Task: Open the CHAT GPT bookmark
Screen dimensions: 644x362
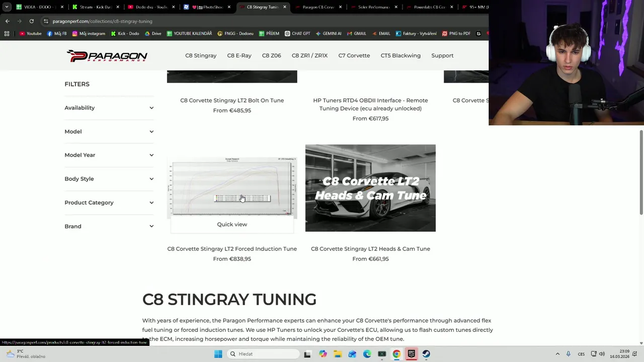Action: coord(297,34)
